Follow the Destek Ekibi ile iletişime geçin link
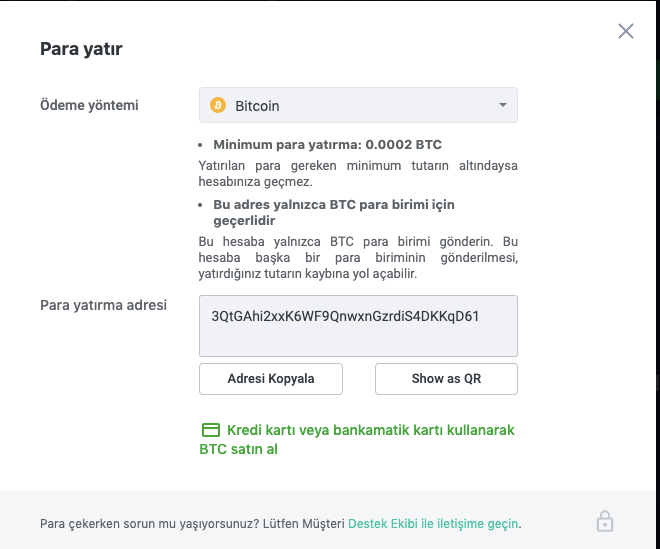 pos(433,523)
